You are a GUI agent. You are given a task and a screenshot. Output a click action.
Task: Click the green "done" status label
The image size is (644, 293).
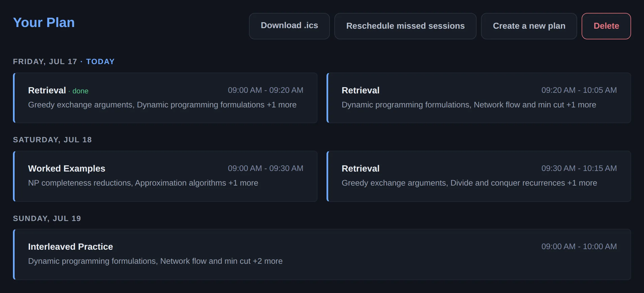[x=80, y=91]
